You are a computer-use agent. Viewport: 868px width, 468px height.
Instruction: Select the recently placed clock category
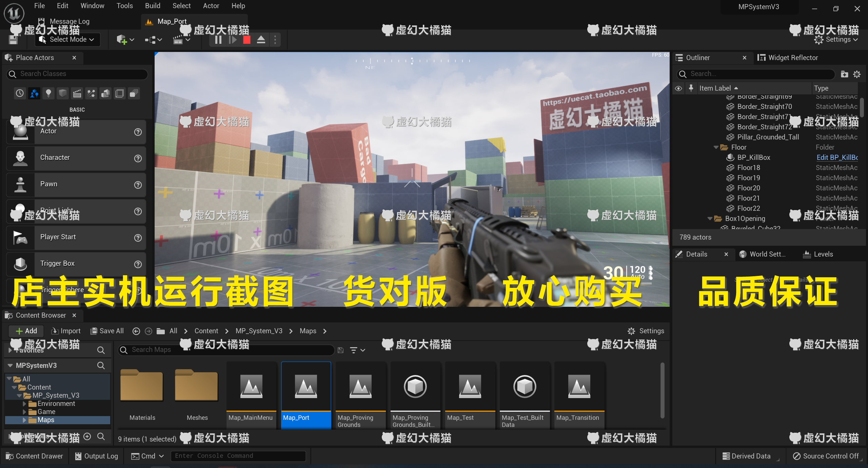click(x=20, y=93)
